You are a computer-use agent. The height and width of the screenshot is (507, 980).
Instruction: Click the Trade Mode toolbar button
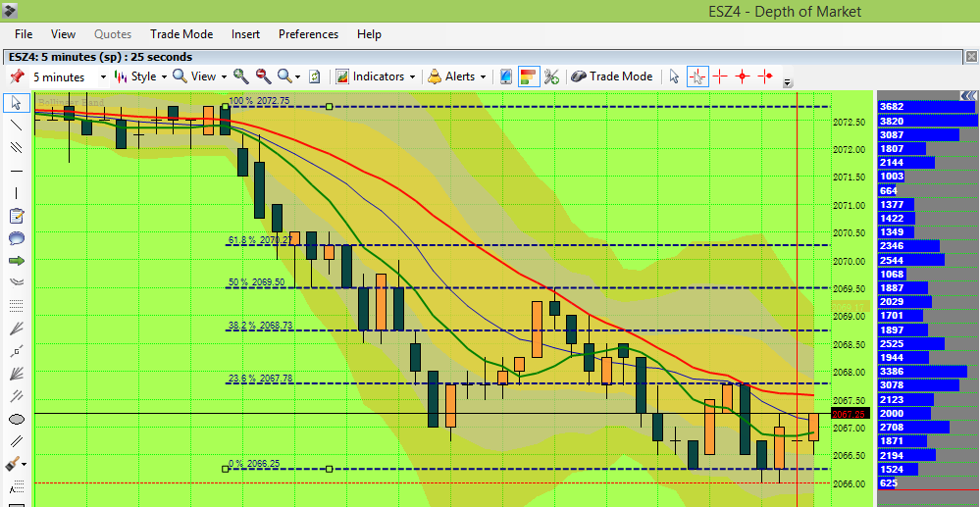tap(612, 76)
